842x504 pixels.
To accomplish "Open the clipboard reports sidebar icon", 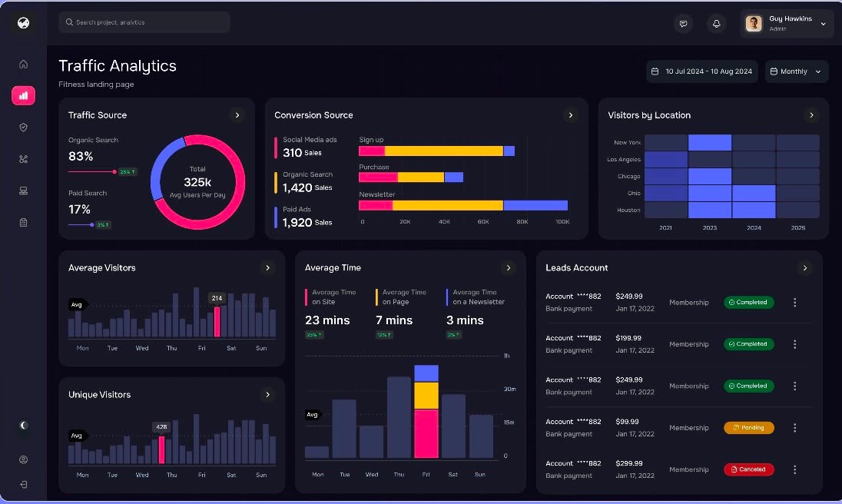I will [23, 222].
